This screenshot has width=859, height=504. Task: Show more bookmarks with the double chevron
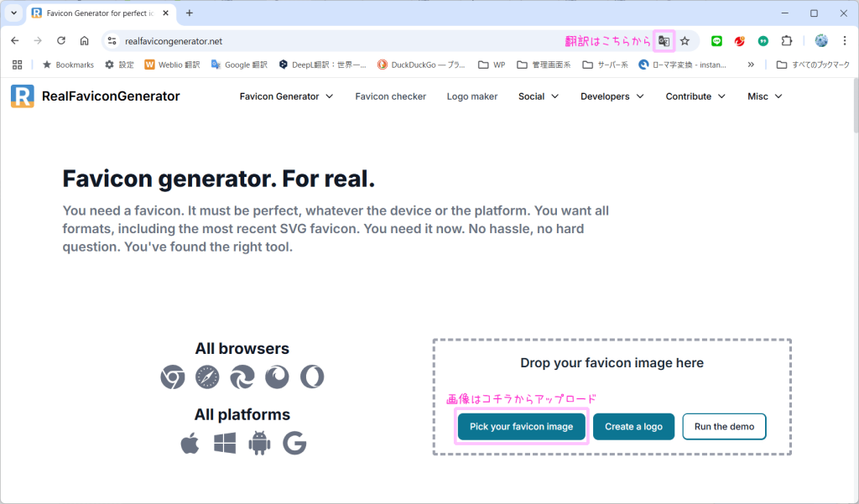pos(751,65)
